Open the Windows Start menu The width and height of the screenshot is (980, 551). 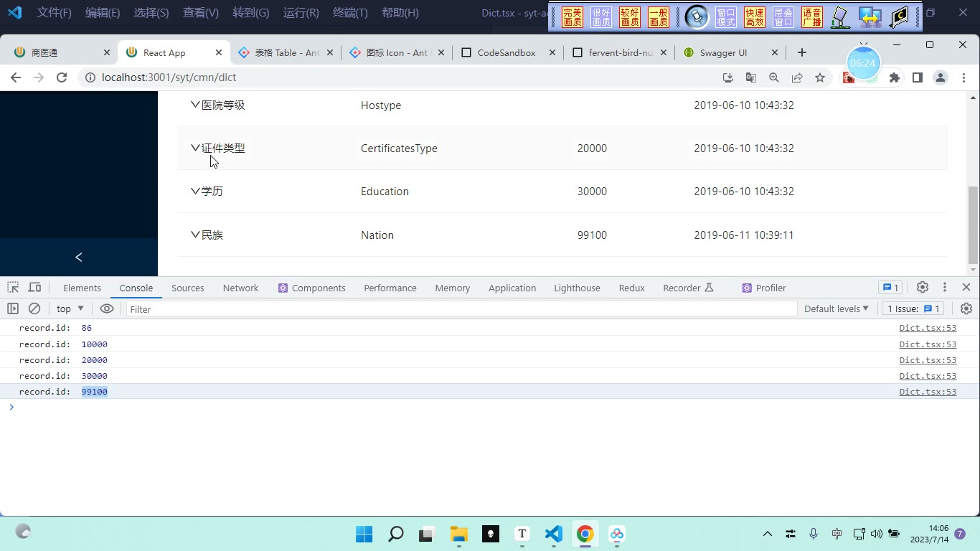(364, 534)
